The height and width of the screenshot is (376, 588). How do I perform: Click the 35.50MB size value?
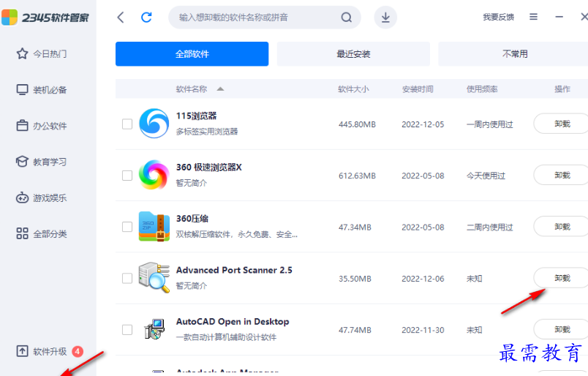[355, 279]
